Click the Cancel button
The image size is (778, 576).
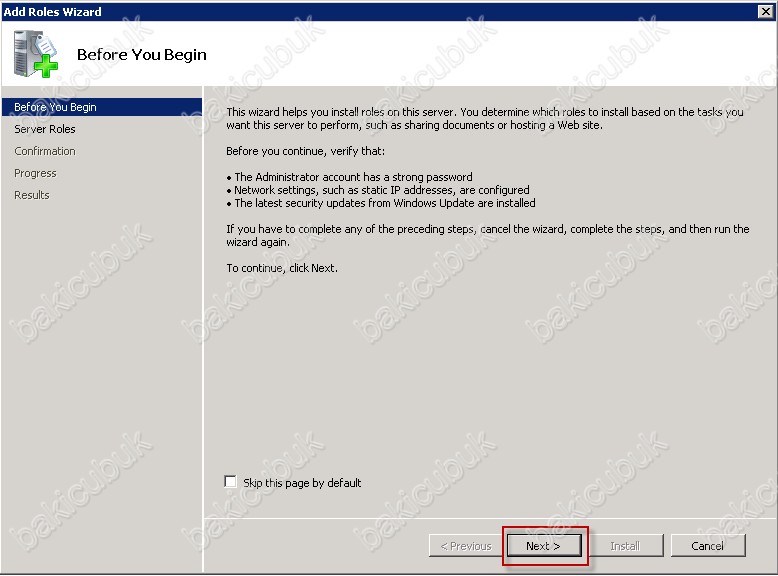coord(708,546)
